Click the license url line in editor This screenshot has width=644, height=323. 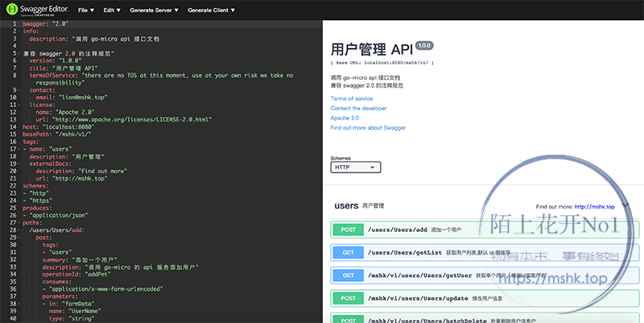point(124,119)
